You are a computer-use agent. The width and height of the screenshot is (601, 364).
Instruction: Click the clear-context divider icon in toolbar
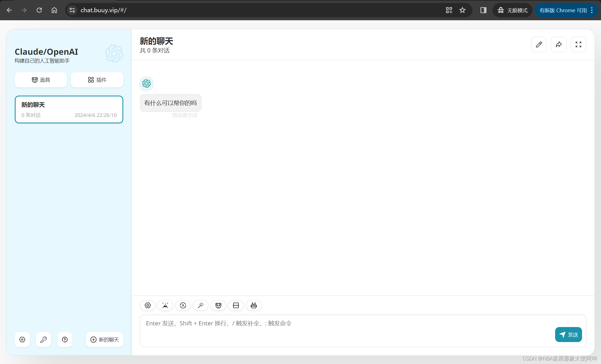[236, 305]
